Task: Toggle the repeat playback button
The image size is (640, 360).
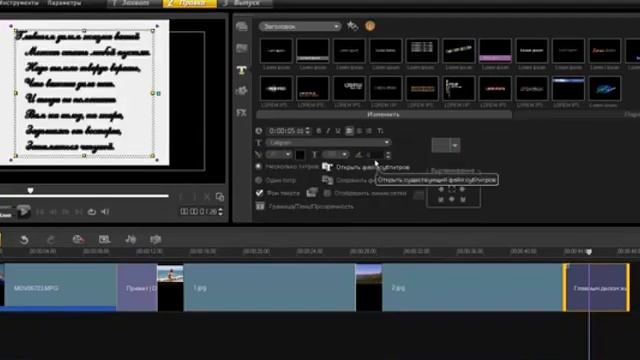Action: pos(91,212)
